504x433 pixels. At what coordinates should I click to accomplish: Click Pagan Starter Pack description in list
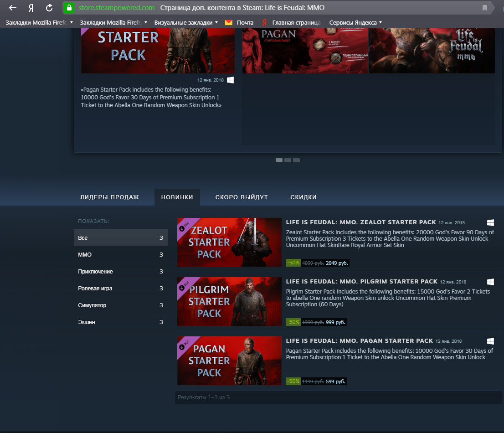click(390, 354)
